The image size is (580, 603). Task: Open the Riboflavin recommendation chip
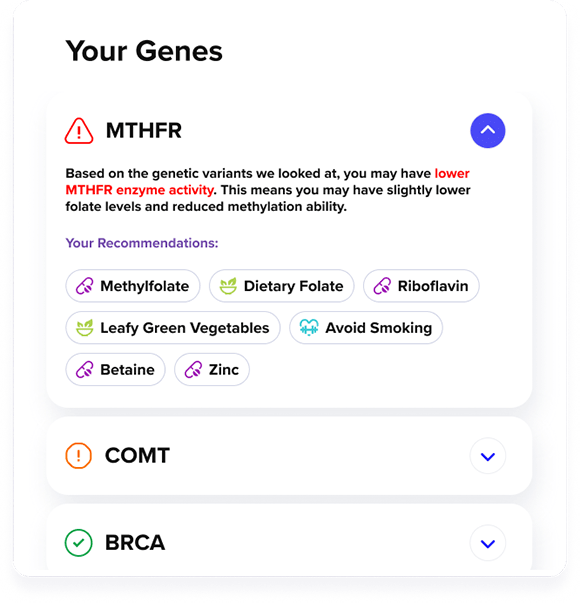point(421,286)
